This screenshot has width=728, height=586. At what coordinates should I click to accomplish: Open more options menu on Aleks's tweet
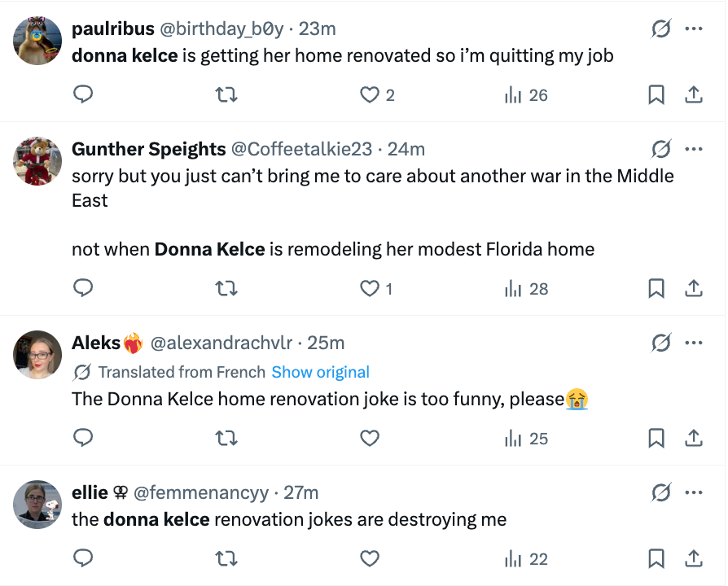click(694, 343)
